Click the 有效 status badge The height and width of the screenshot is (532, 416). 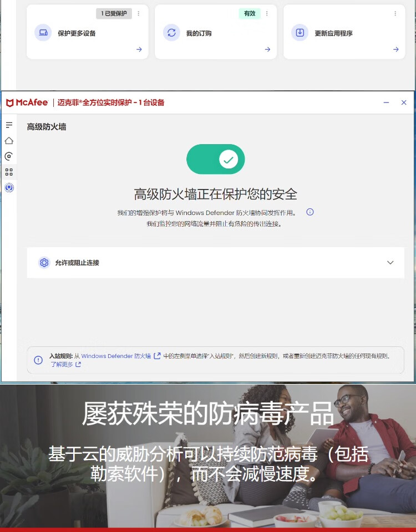(250, 13)
